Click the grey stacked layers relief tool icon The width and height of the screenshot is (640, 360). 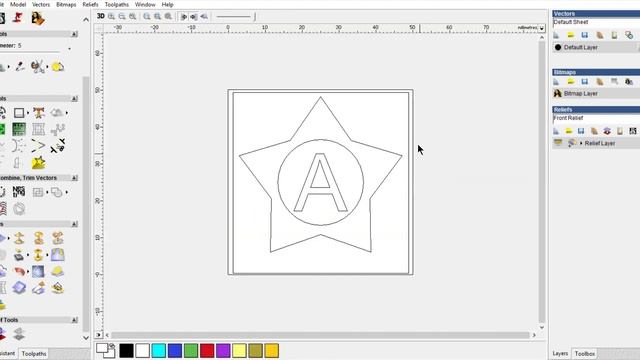click(19, 334)
